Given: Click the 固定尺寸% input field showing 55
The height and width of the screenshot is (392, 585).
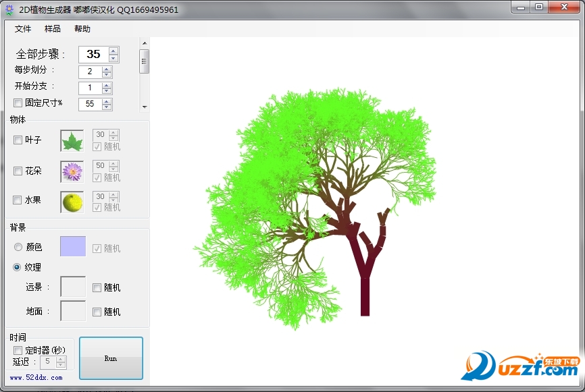Looking at the screenshot, I should 91,105.
